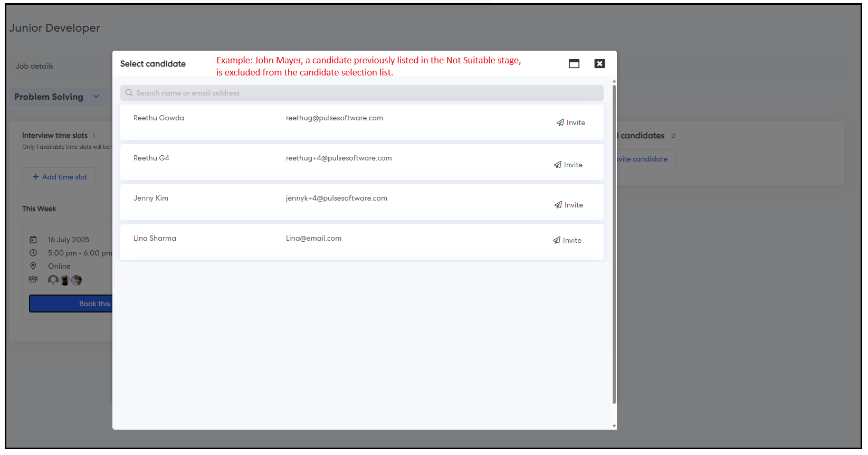This screenshot has height=455, width=868.
Task: Click the first interviewer avatar thumbnail
Action: pos(53,280)
